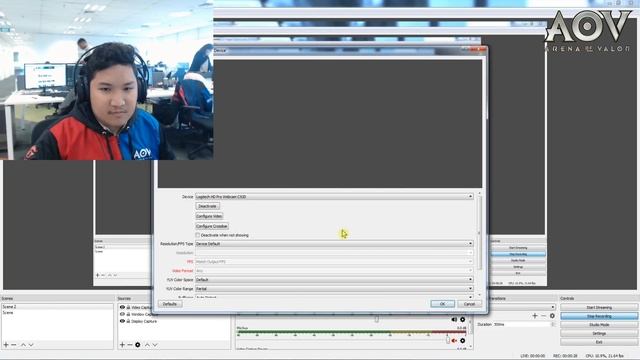The width and height of the screenshot is (640, 360).
Task: Add a new scene with the plus icon
Action: click(6, 345)
